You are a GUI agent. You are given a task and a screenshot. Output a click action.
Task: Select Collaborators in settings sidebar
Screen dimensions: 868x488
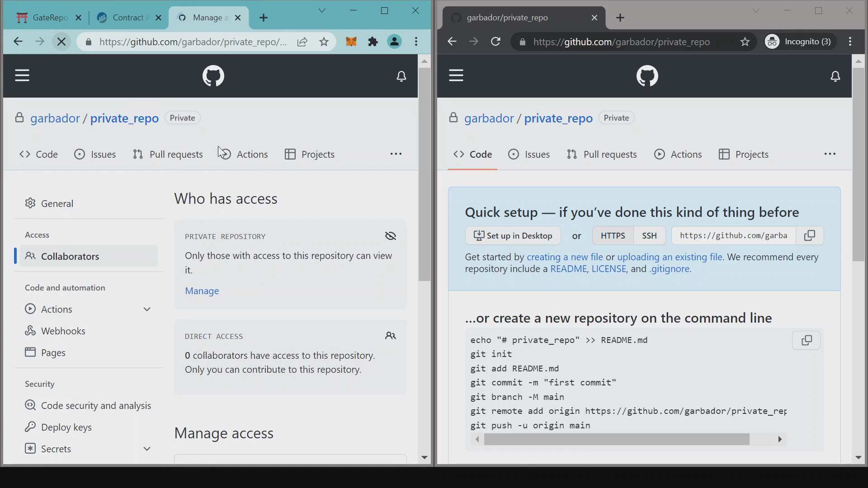[89, 256]
